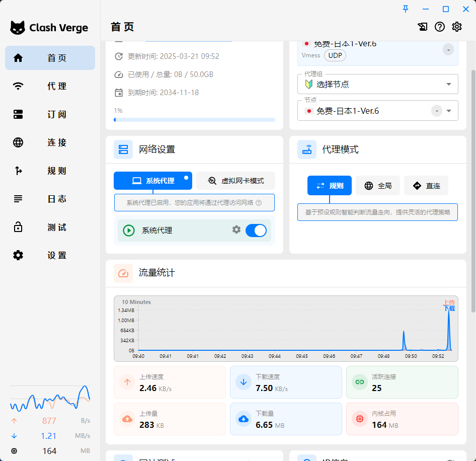The image size is (476, 461).
Task: Click the 上传量 cloud upload icon
Action: (x=127, y=419)
